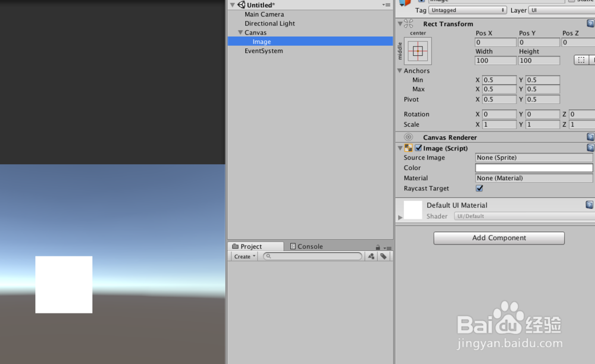Uncheck the Raycast Target checkbox
Image resolution: width=595 pixels, height=364 pixels.
[x=479, y=188]
